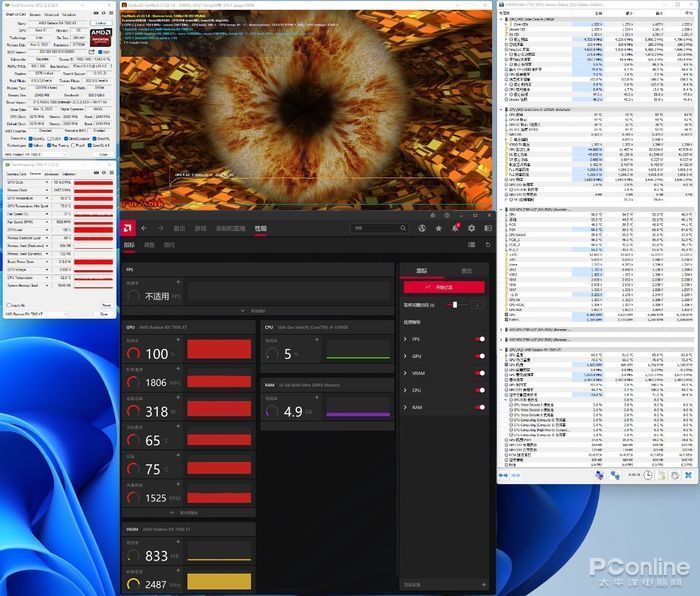This screenshot has width=700, height=596.
Task: Expand the CPU section chevron in tracking panel
Action: [405, 390]
